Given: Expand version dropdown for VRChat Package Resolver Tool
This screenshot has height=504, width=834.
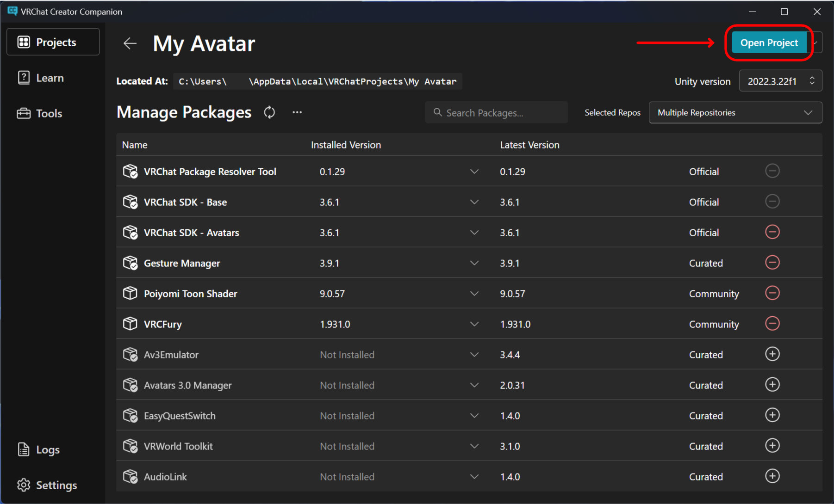Looking at the screenshot, I should (474, 172).
